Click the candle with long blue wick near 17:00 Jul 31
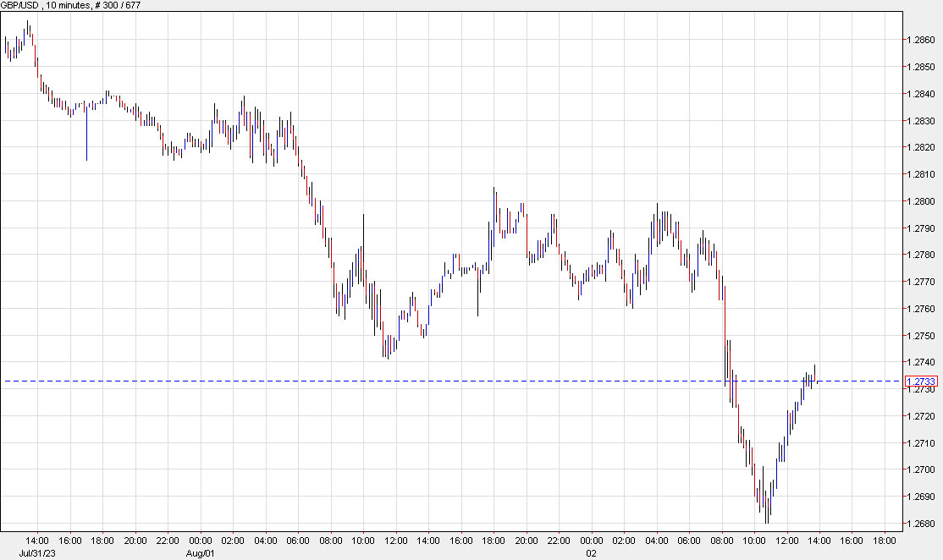The height and width of the screenshot is (560, 943). tap(87, 135)
